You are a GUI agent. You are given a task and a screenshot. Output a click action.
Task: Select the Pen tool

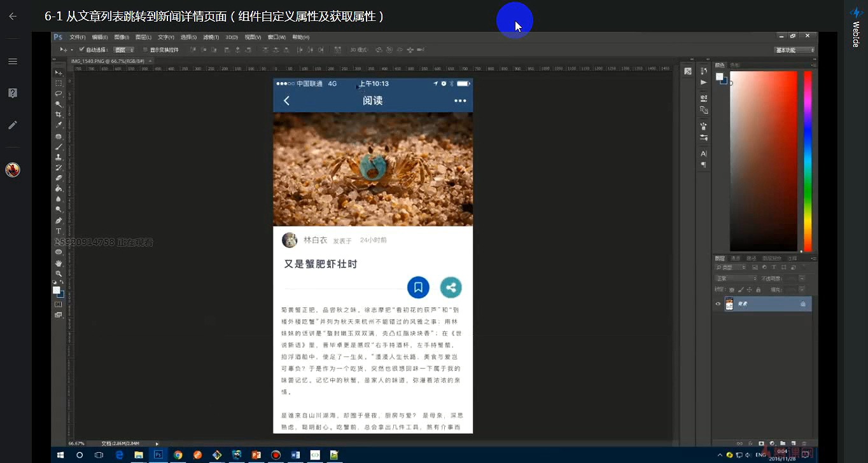click(59, 221)
